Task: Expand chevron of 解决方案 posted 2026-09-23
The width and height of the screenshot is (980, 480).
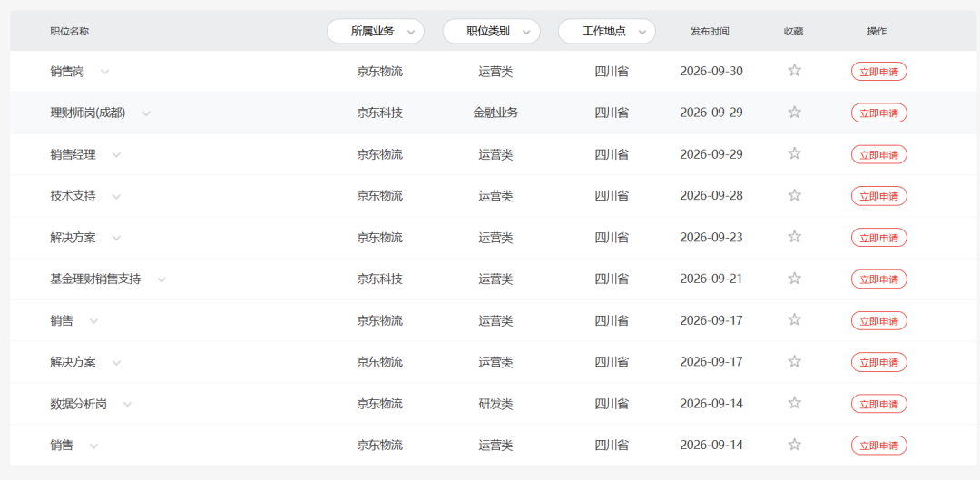Action: 116,238
